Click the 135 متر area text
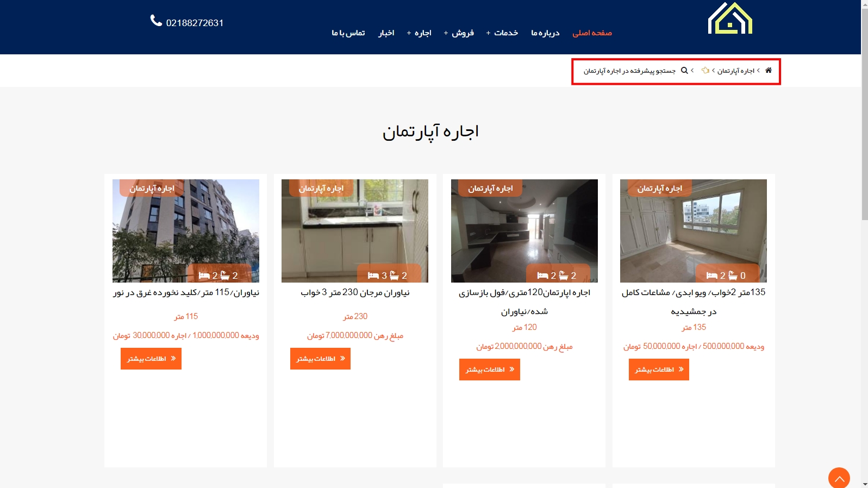 694,327
